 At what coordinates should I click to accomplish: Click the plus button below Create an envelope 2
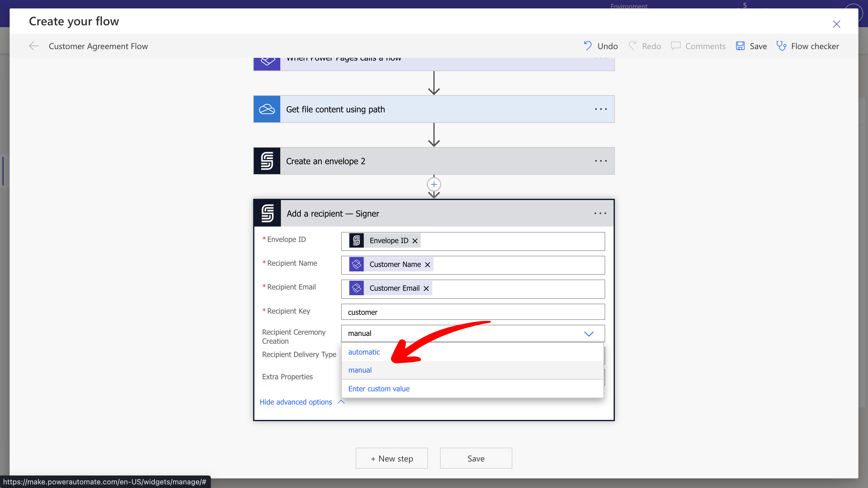click(x=434, y=184)
